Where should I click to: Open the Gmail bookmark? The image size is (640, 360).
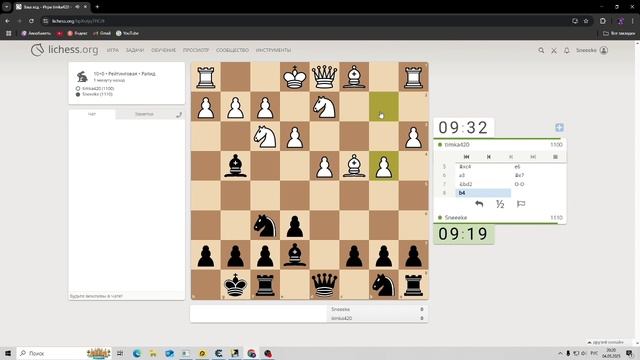point(102,33)
